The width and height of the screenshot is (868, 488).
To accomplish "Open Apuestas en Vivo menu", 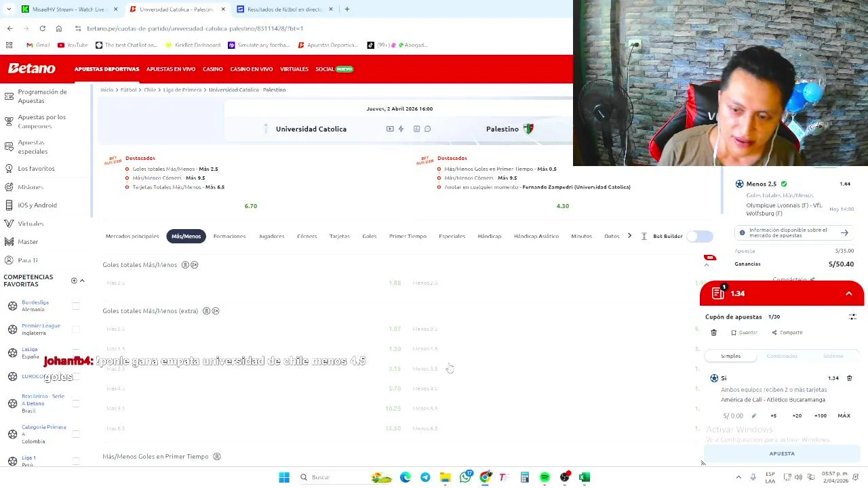I will point(171,69).
